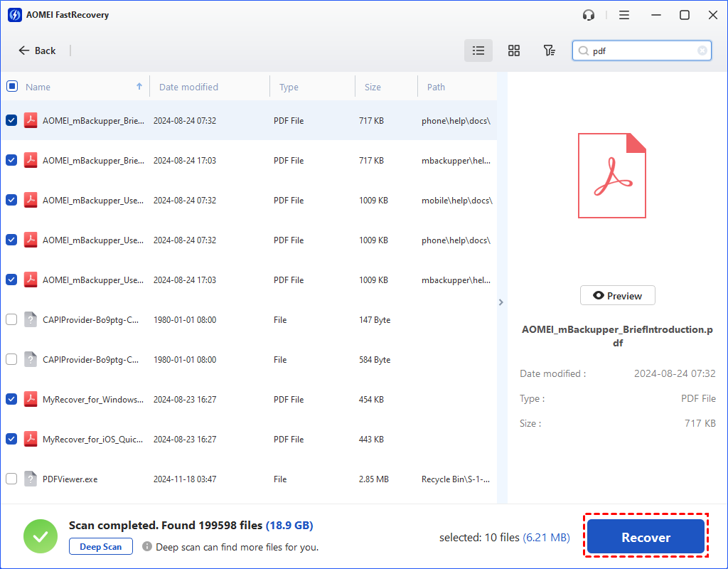Switch to list view mode
Image resolution: width=728 pixels, height=569 pixels.
pos(478,50)
